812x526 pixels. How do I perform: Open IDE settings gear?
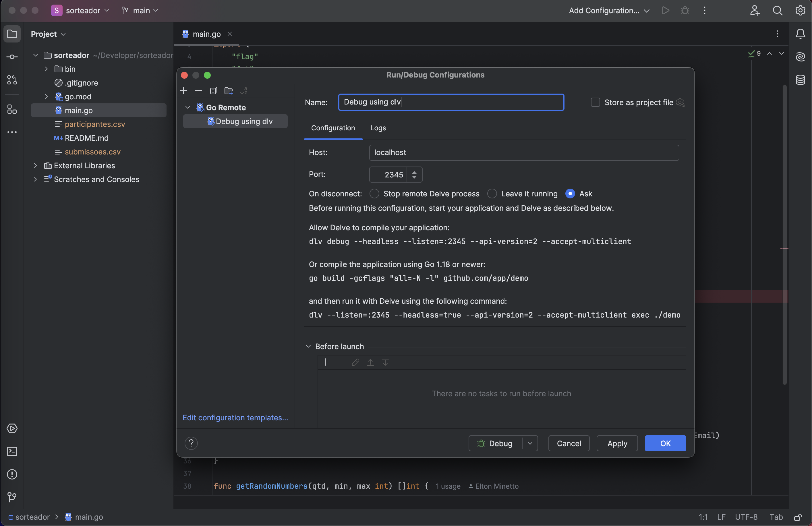coord(800,10)
